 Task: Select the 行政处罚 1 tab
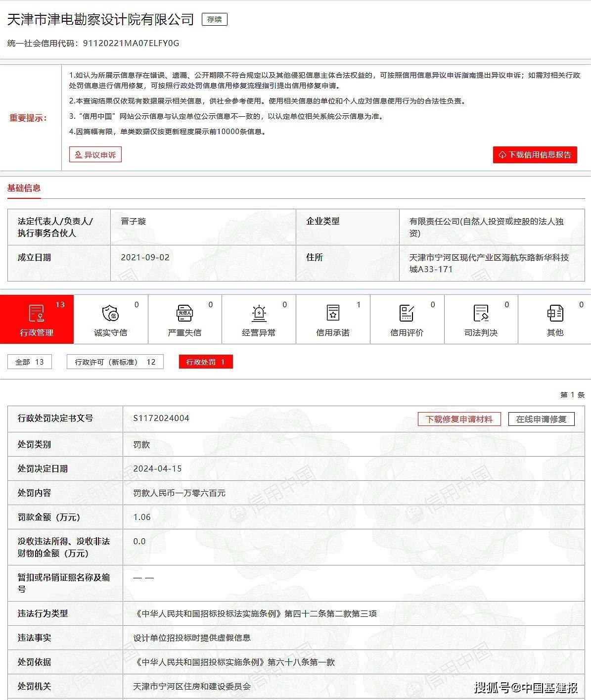[206, 362]
